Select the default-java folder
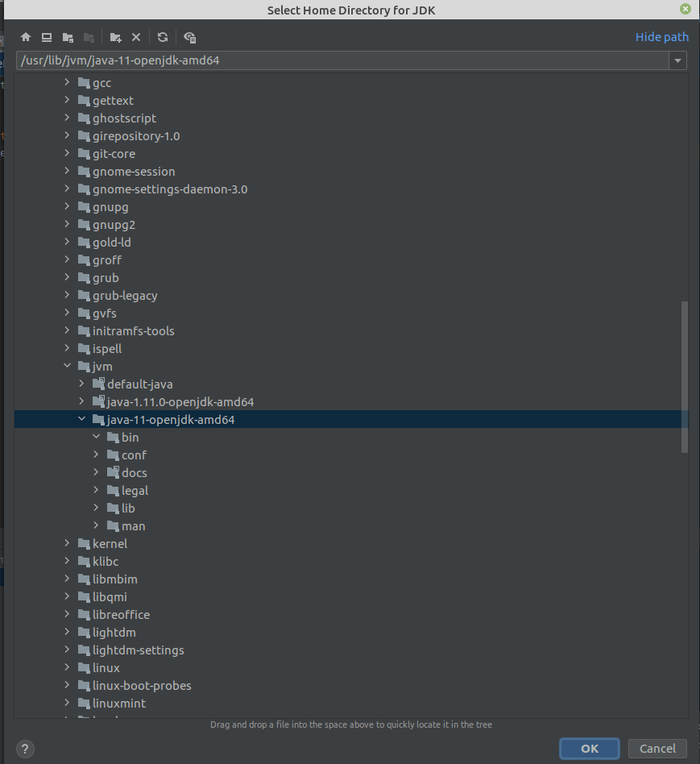Viewport: 700px width, 764px height. (x=139, y=384)
